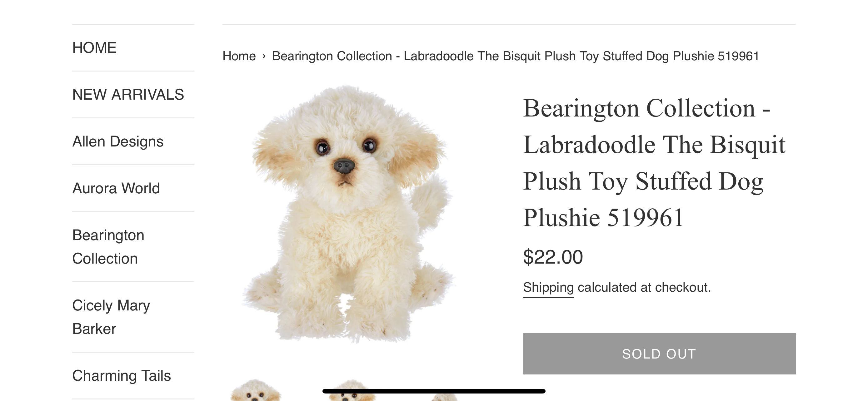Click the product name in breadcrumb

click(516, 56)
